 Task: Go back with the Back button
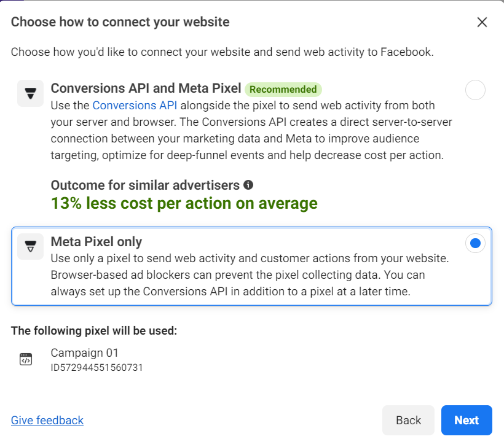pos(408,420)
